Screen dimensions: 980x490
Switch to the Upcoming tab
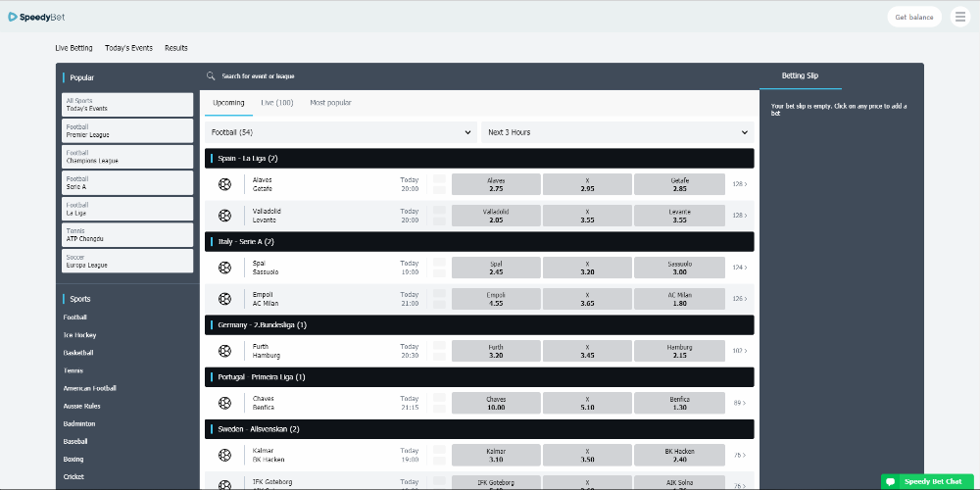[228, 103]
